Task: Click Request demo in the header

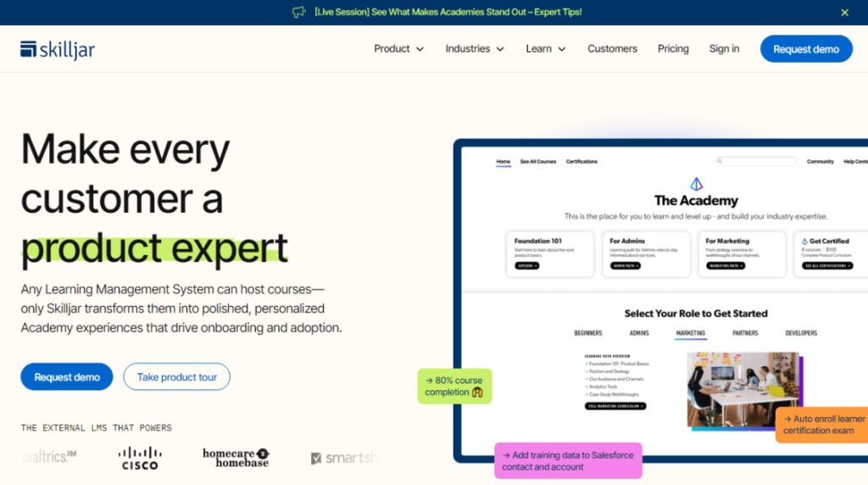Action: pos(806,48)
